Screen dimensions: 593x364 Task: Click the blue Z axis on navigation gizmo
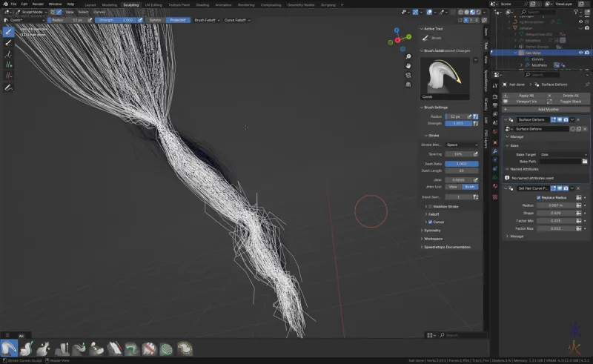coord(397,30)
